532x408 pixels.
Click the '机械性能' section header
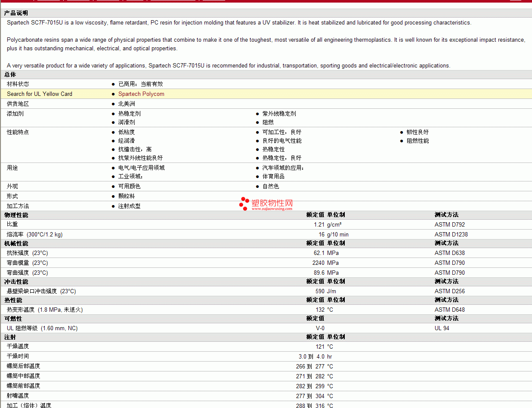16,243
